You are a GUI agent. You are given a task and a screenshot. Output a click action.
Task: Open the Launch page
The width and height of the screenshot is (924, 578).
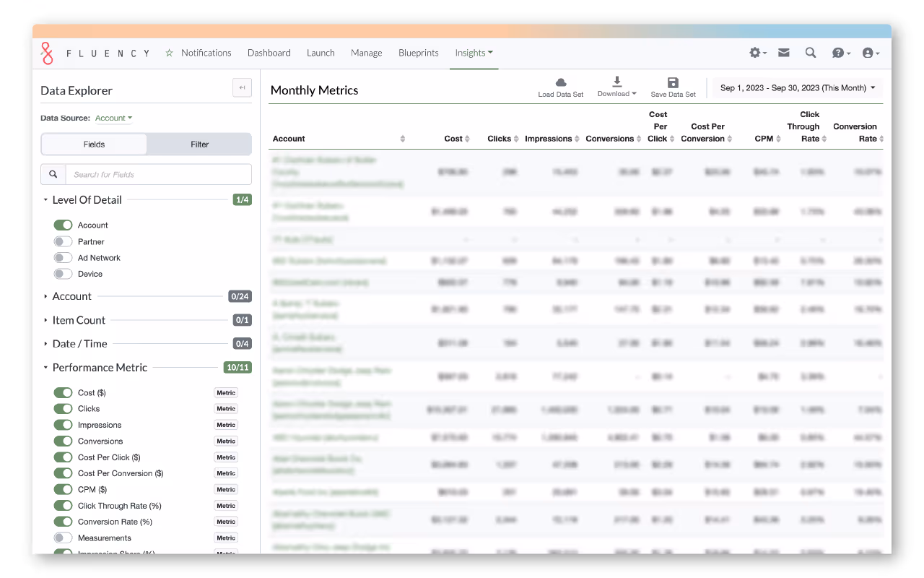point(321,53)
